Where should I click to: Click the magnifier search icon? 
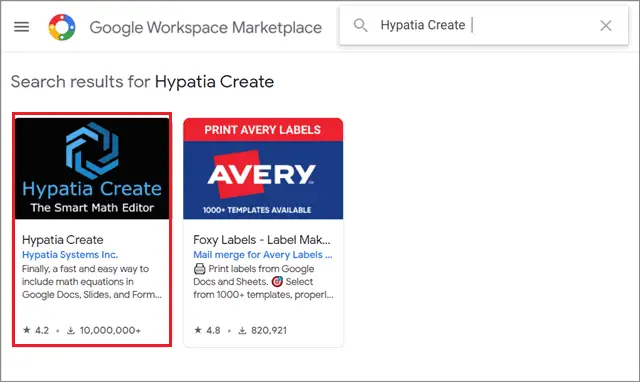pos(360,25)
